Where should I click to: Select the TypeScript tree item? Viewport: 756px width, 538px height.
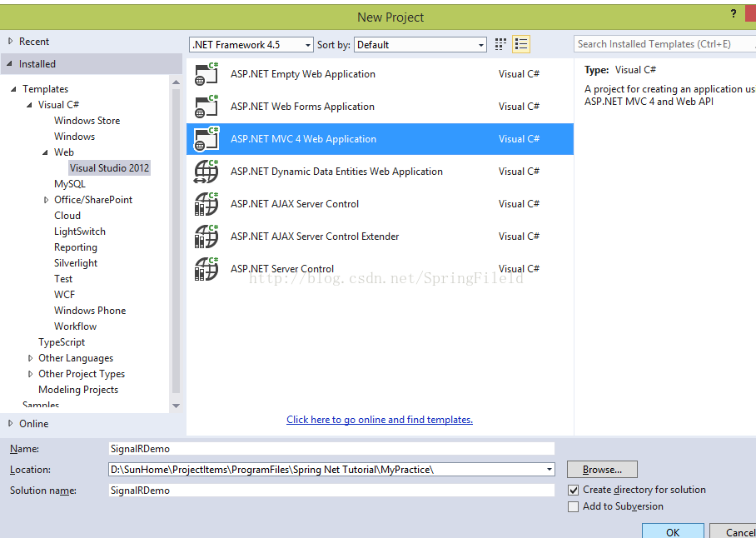62,342
